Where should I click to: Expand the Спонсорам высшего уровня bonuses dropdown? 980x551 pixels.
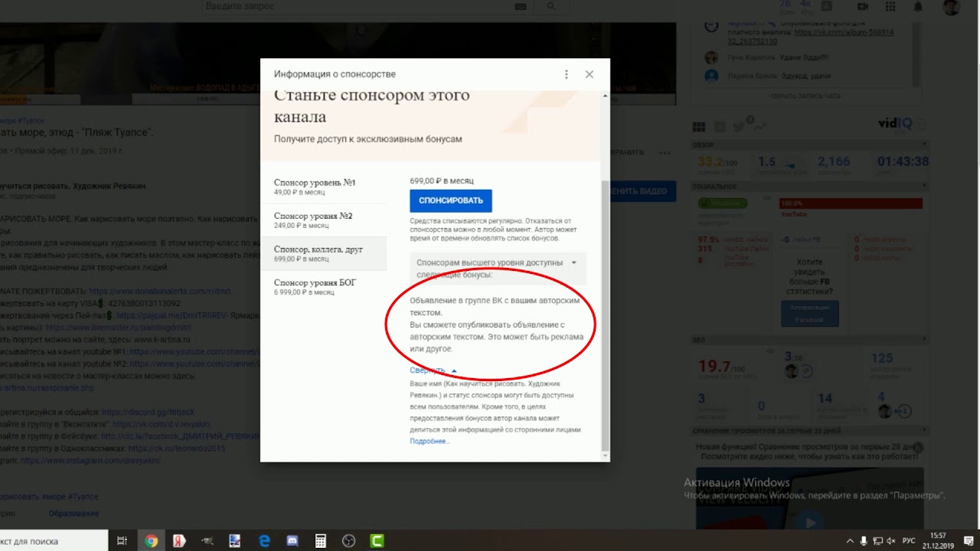pos(498,268)
